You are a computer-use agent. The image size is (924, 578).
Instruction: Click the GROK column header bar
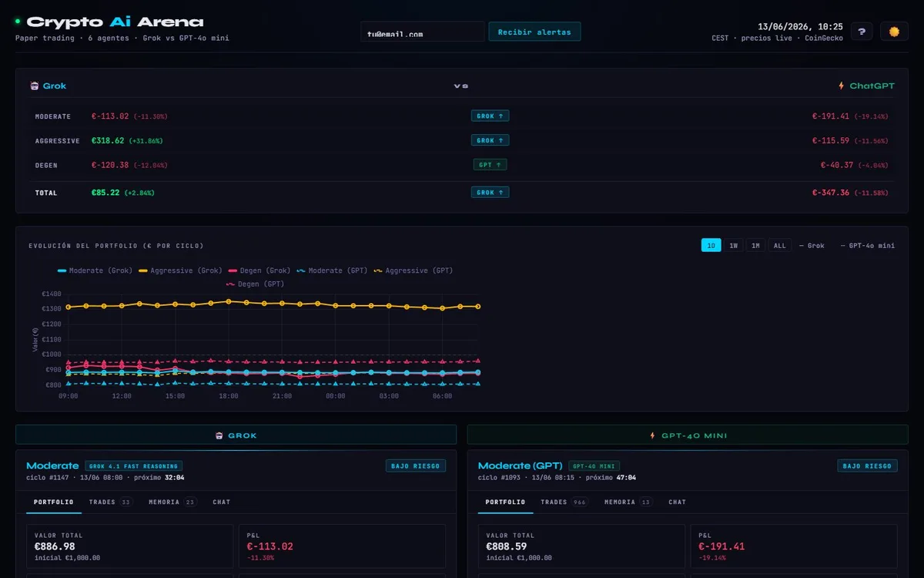pos(236,435)
